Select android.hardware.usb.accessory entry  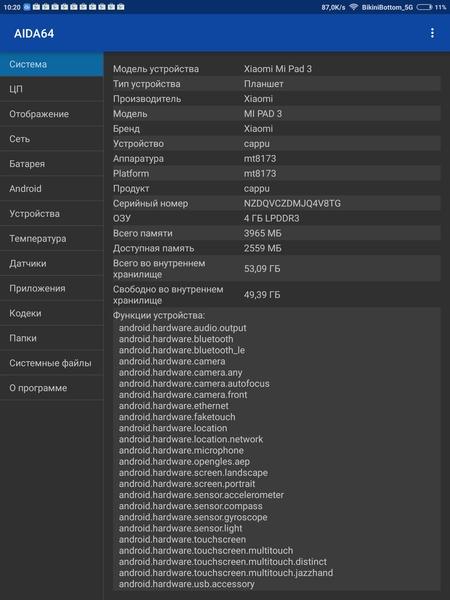(186, 584)
